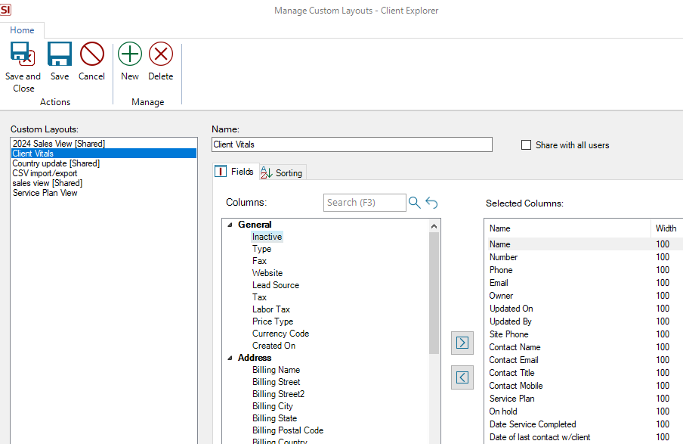Select the Fields tab
Viewport: 684px width, 444px height.
click(x=236, y=173)
